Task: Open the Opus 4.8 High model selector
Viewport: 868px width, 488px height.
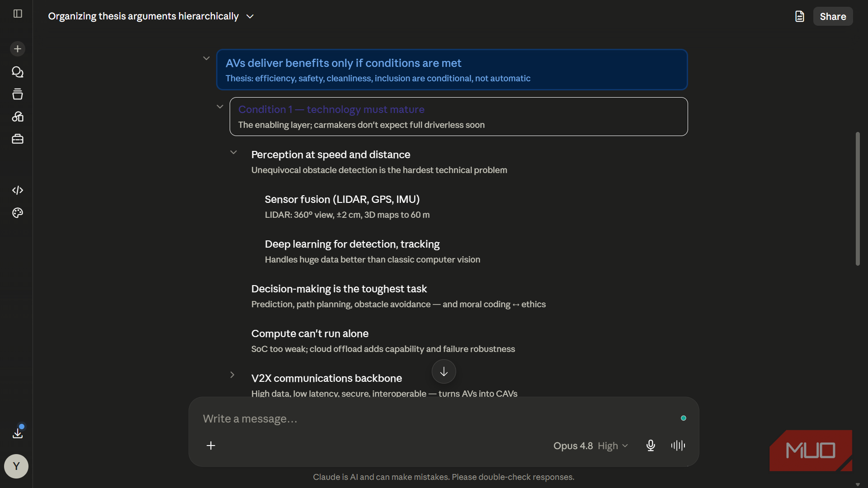Action: coord(590,446)
